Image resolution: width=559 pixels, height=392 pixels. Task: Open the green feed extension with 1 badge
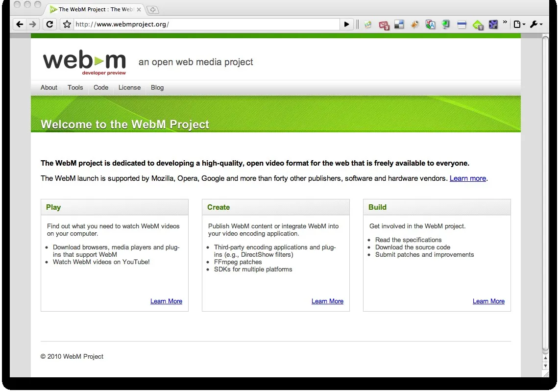tap(478, 25)
